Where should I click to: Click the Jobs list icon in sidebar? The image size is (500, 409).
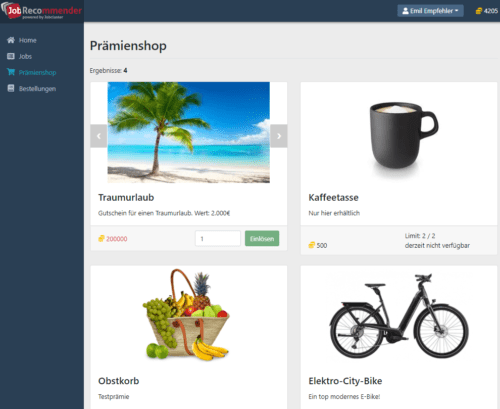coord(11,56)
